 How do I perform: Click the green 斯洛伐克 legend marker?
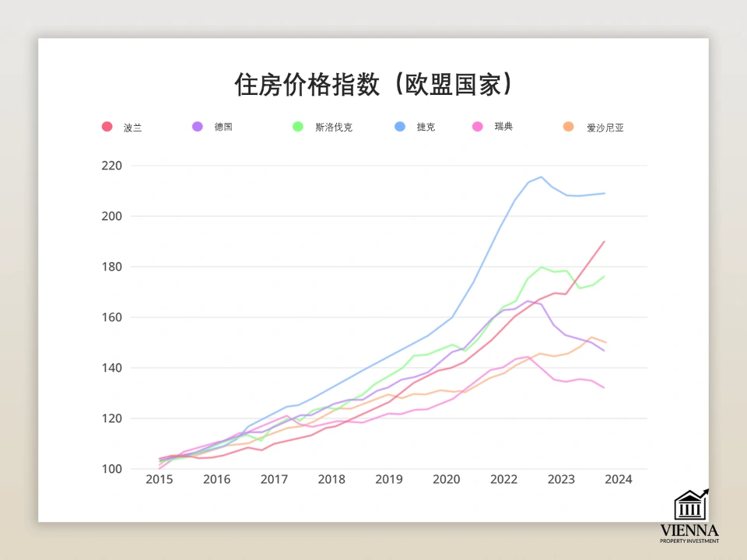click(297, 126)
